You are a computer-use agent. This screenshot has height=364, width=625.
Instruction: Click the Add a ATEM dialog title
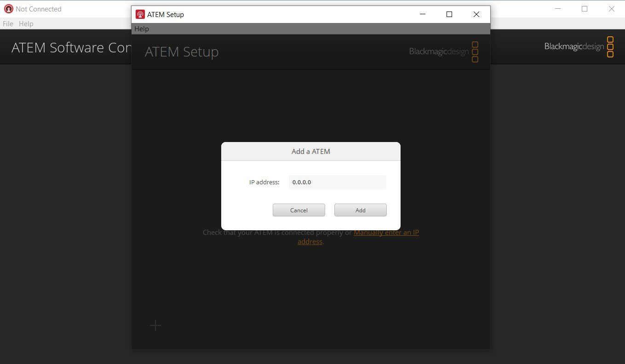310,151
